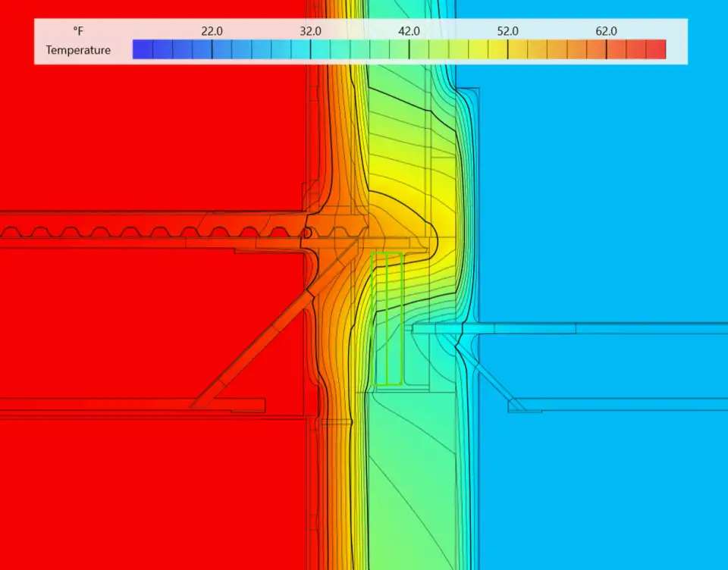Select the green-outlined rectangle in the wall section
The height and width of the screenshot is (570, 728).
[388, 318]
